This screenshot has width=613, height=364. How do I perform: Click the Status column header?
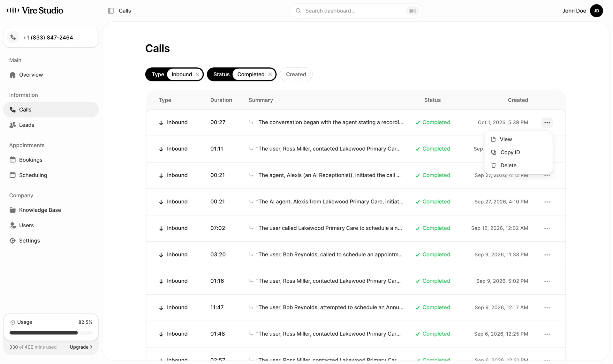pos(432,100)
